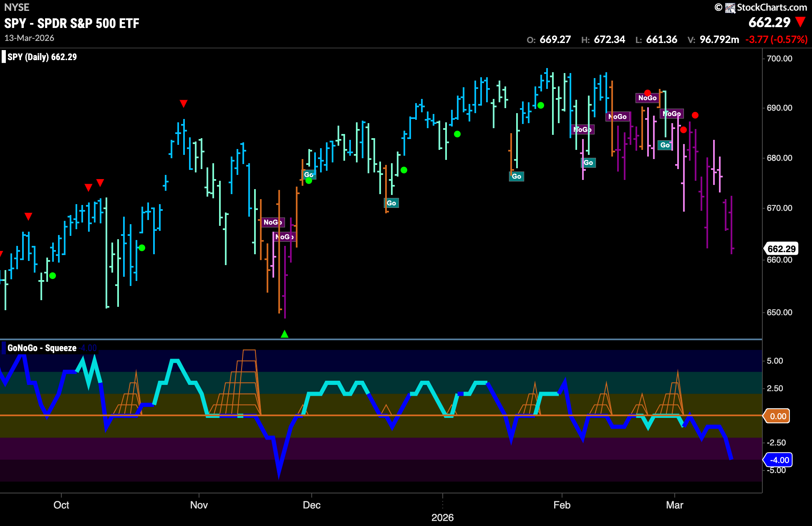This screenshot has width=812, height=526.
Task: Click the 662.29 price tag on price axis
Action: click(781, 249)
